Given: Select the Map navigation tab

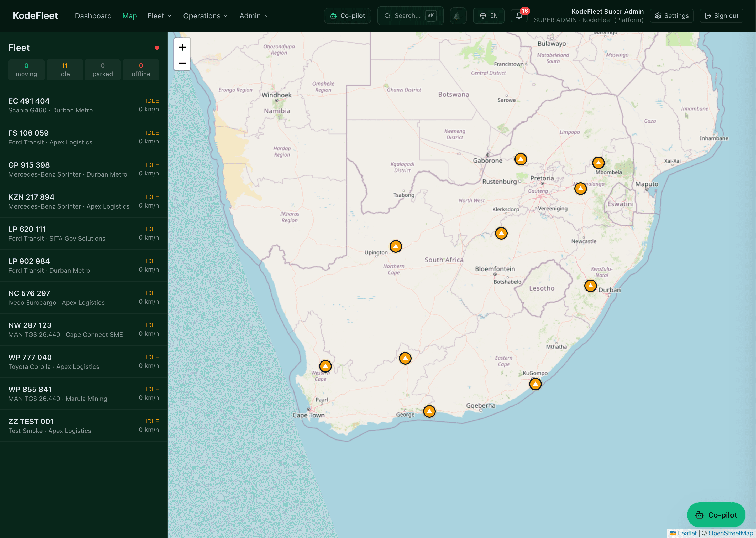Looking at the screenshot, I should (x=129, y=16).
